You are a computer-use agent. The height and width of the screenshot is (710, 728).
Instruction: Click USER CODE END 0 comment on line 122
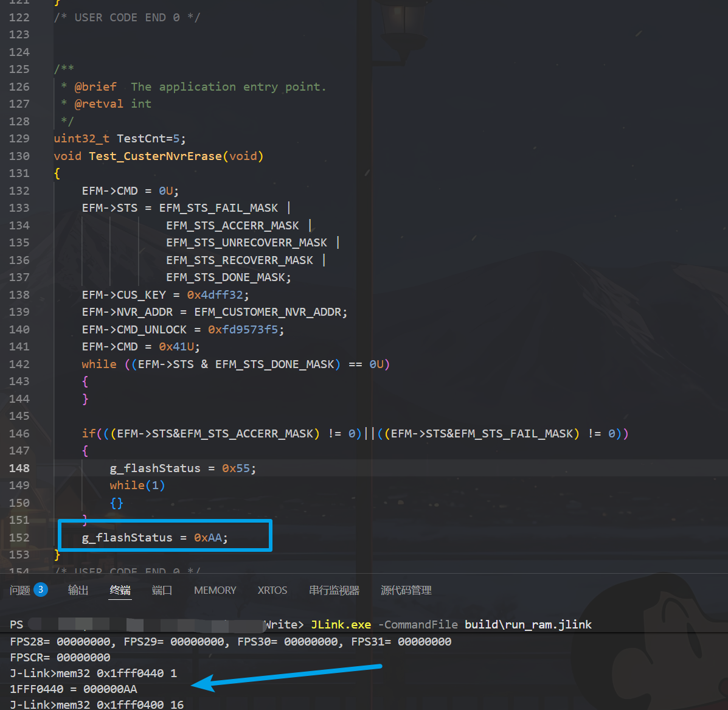127,18
